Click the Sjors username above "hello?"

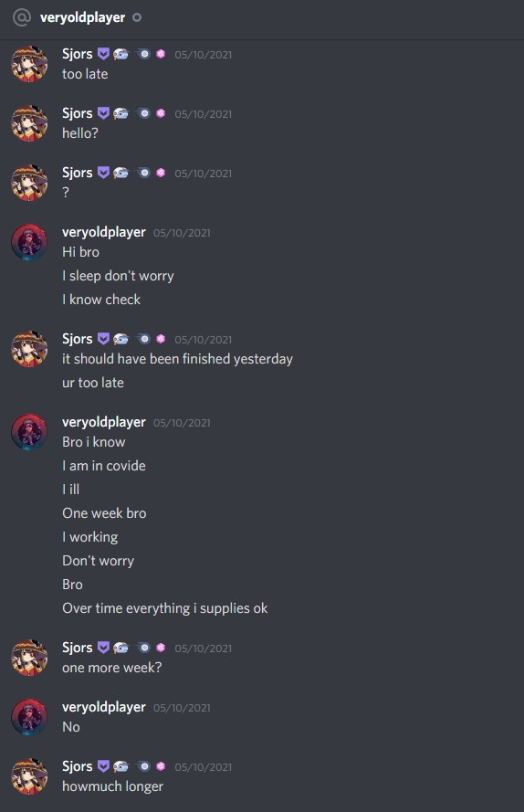pos(78,113)
